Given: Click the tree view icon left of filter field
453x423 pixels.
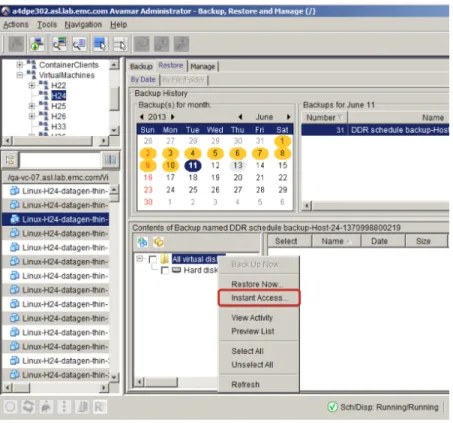Looking at the screenshot, I should (10, 160).
